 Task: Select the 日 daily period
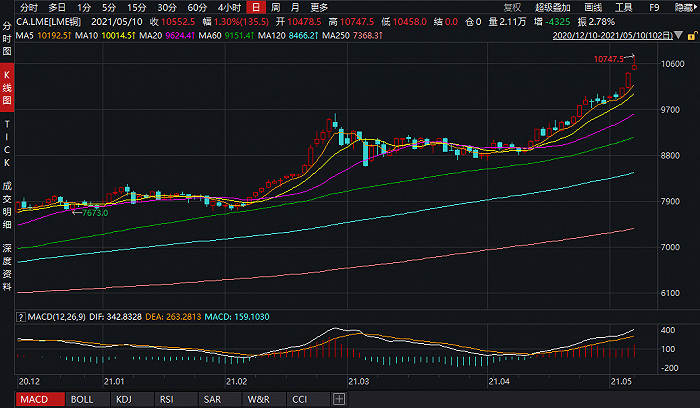(255, 7)
